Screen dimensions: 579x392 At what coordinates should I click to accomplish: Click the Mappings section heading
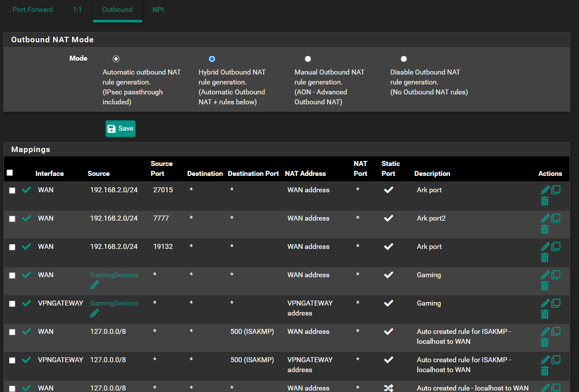31,150
